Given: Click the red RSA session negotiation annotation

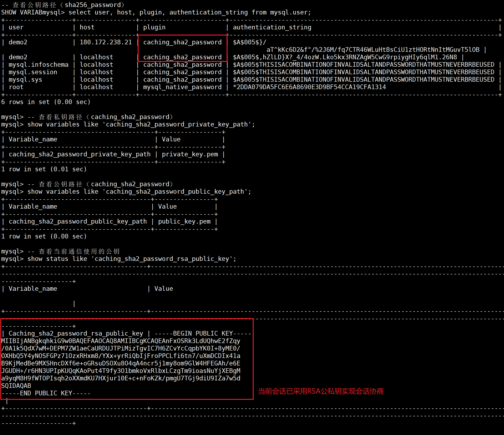Looking at the screenshot, I should (x=321, y=391).
